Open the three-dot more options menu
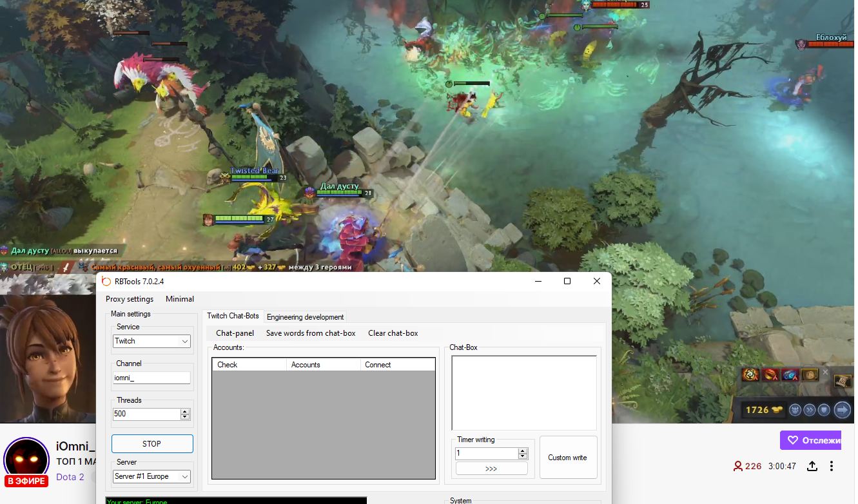858x504 pixels. pyautogui.click(x=832, y=466)
